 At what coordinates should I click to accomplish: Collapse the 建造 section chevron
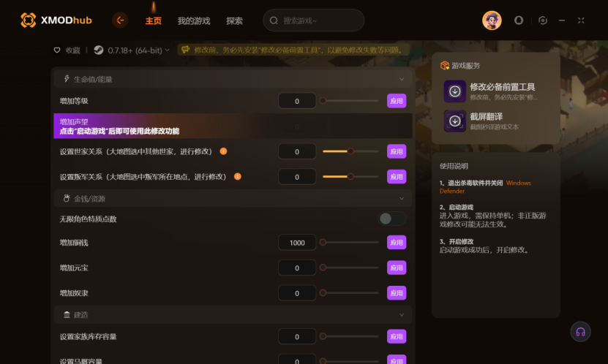[402, 315]
